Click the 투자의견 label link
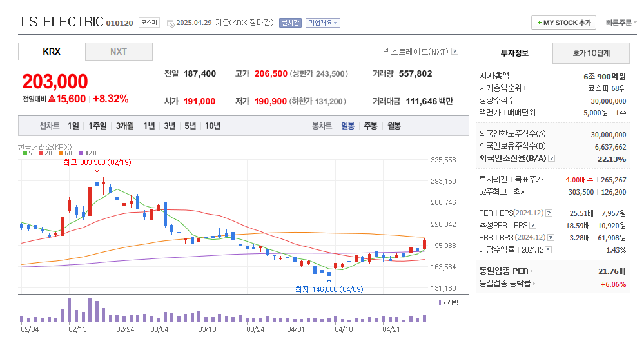 click(x=493, y=179)
